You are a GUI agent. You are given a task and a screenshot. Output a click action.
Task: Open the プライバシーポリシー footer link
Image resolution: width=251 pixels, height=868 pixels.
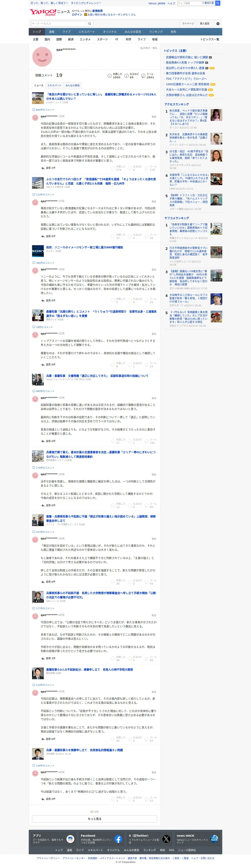point(48,858)
